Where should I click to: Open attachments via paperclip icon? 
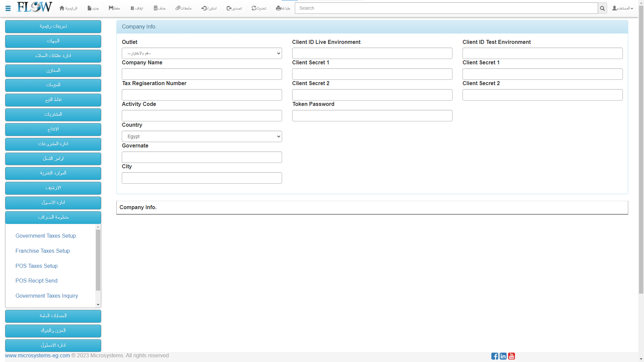[178, 8]
